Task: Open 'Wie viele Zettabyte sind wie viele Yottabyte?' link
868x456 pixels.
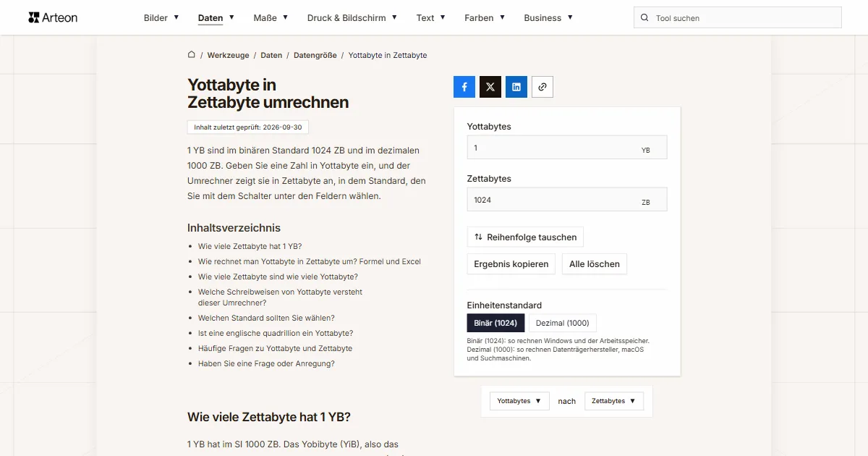Action: (278, 276)
